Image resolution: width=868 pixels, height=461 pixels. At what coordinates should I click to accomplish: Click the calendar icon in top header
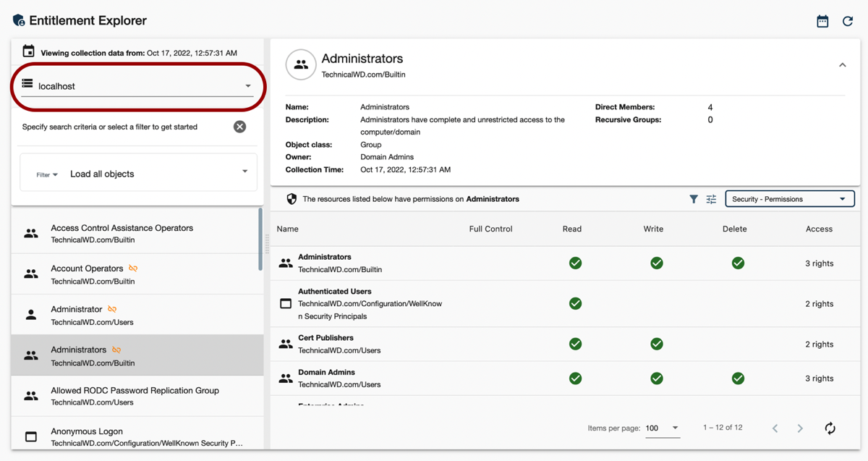pos(822,21)
